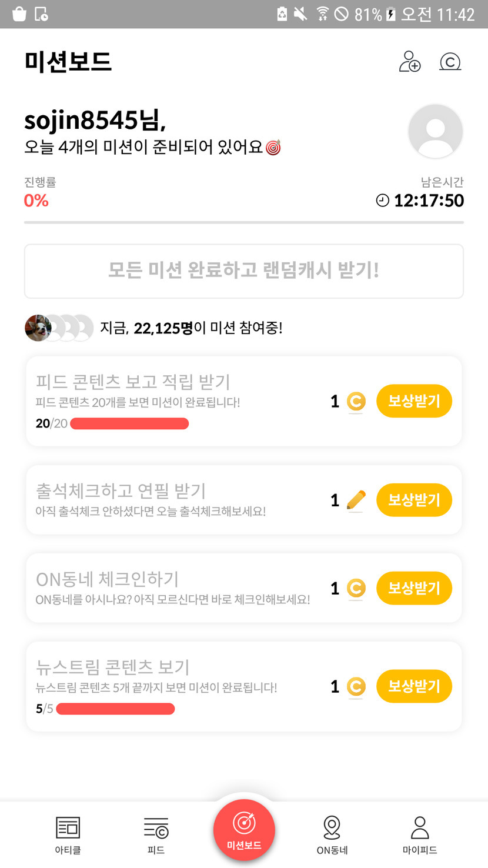Switch to the 아티클 tab
This screenshot has height=868, width=488.
(68, 834)
